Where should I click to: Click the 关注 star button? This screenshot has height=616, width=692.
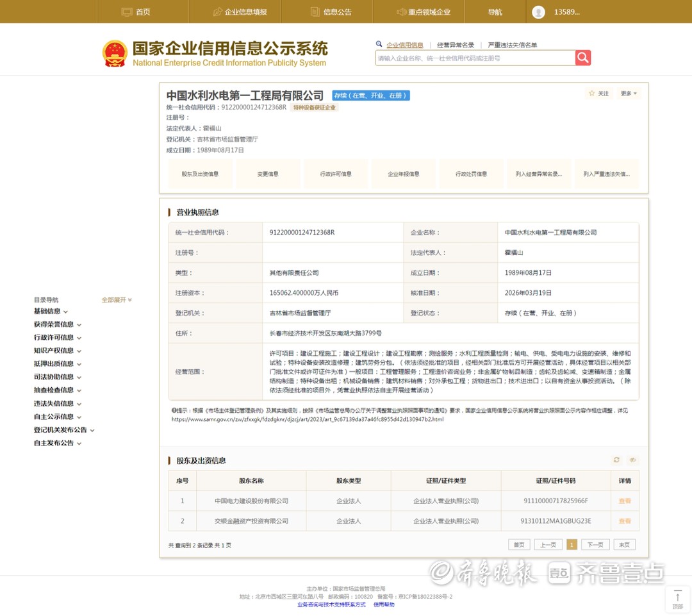599,93
